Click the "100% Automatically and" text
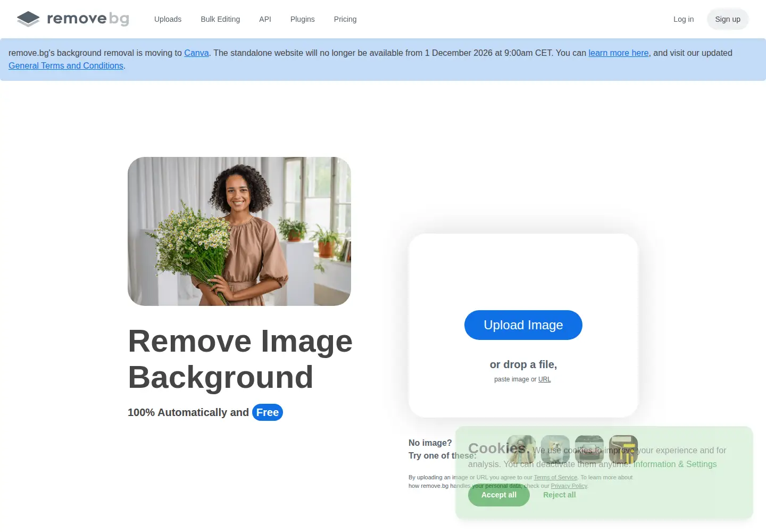766x532 pixels. tap(188, 412)
